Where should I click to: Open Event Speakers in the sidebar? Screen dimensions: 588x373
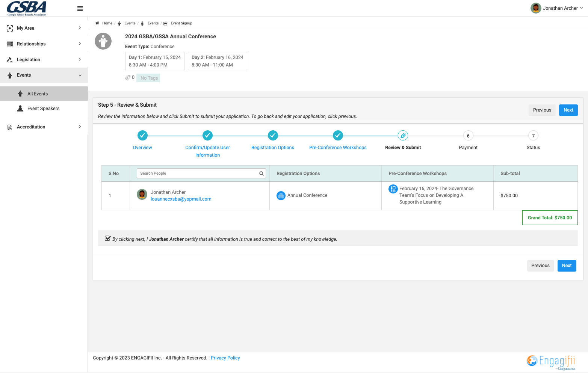pyautogui.click(x=44, y=109)
